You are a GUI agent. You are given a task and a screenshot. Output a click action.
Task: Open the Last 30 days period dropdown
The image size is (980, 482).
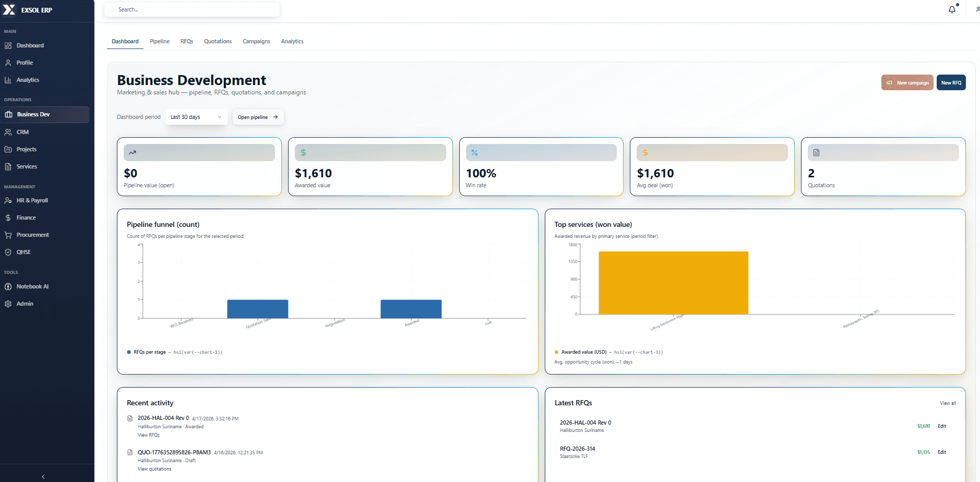196,117
